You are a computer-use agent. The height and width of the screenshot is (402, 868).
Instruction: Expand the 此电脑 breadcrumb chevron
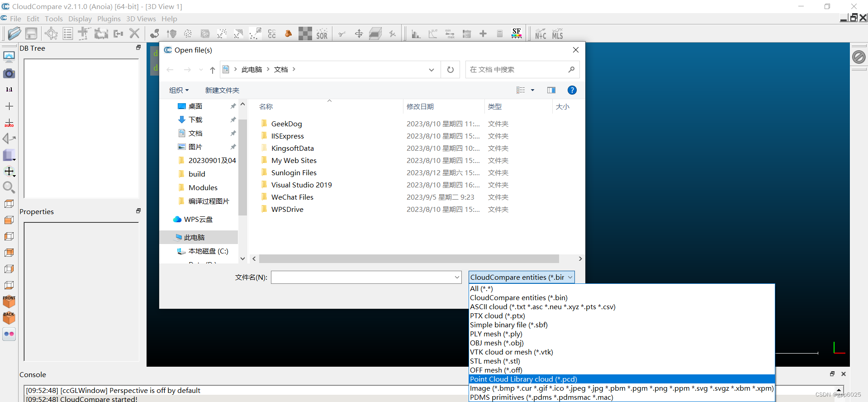coord(268,69)
